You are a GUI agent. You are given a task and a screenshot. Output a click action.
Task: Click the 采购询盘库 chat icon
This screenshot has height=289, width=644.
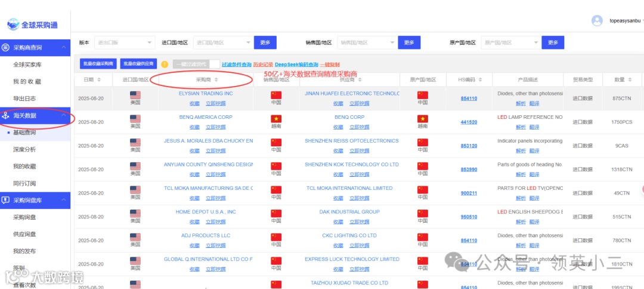(x=6, y=200)
